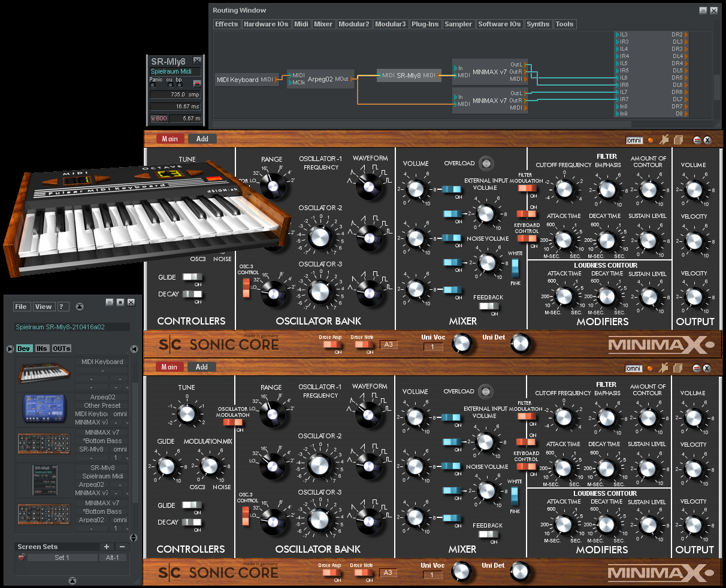Viewport: 726px width, 588px height.
Task: Click the MIDI Keyboard thumbnail in the device list
Action: pos(44,374)
